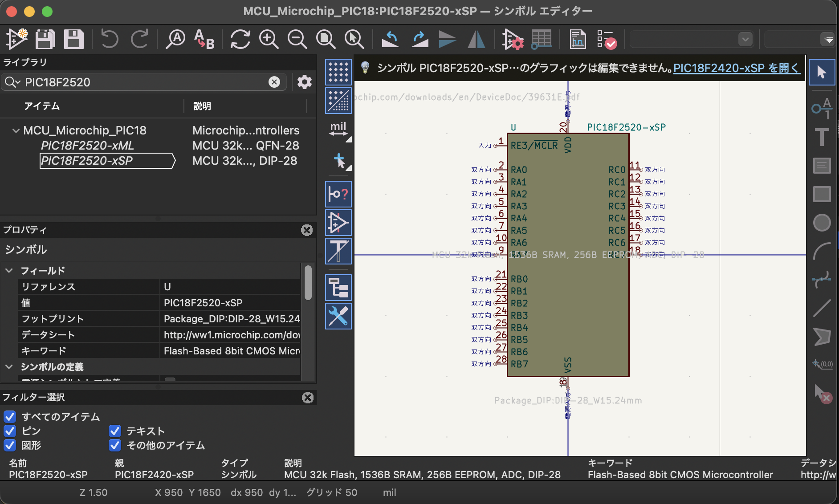The image size is (839, 504).
Task: Collapse the フィールド properties section
Action: [x=9, y=271]
